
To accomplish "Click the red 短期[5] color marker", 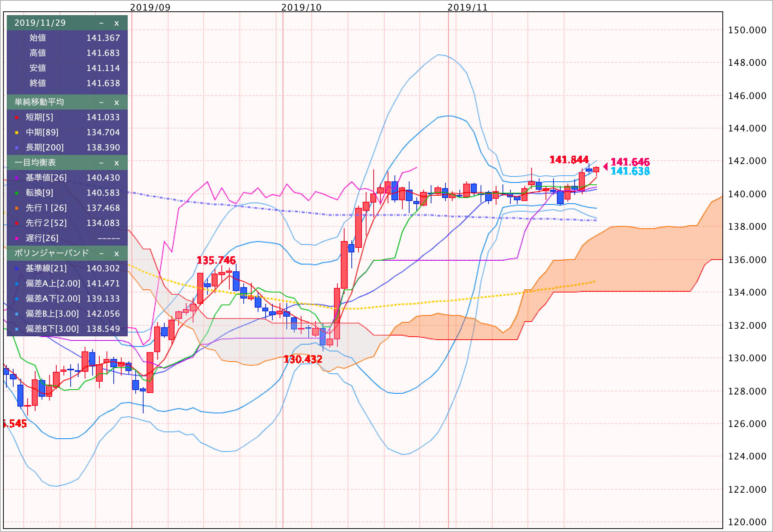I will [17, 118].
